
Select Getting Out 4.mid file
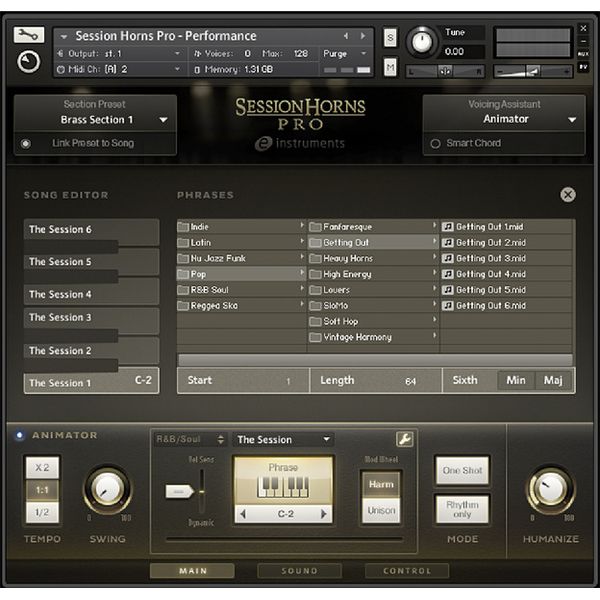(x=507, y=274)
